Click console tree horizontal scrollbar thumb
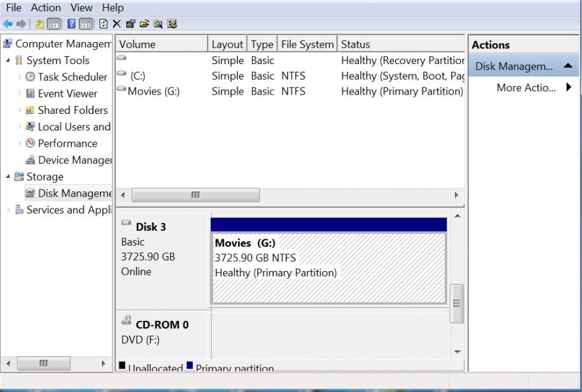Viewport: 582px width, 392px height. tap(44, 364)
